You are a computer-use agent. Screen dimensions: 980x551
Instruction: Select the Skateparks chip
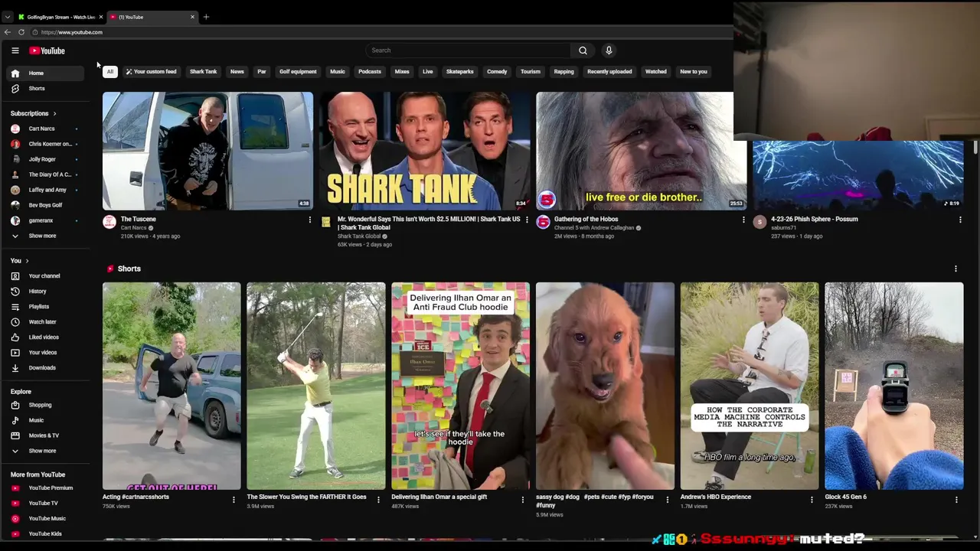[460, 72]
